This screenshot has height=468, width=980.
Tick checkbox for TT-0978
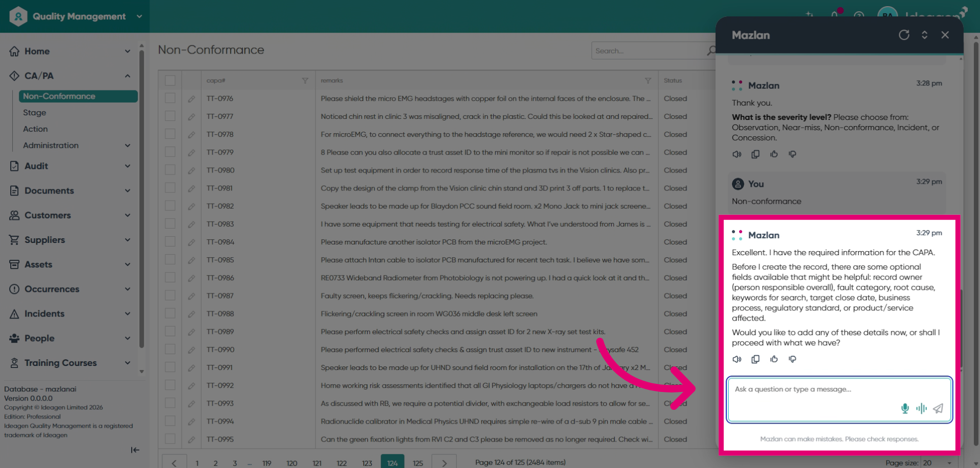[x=170, y=134]
